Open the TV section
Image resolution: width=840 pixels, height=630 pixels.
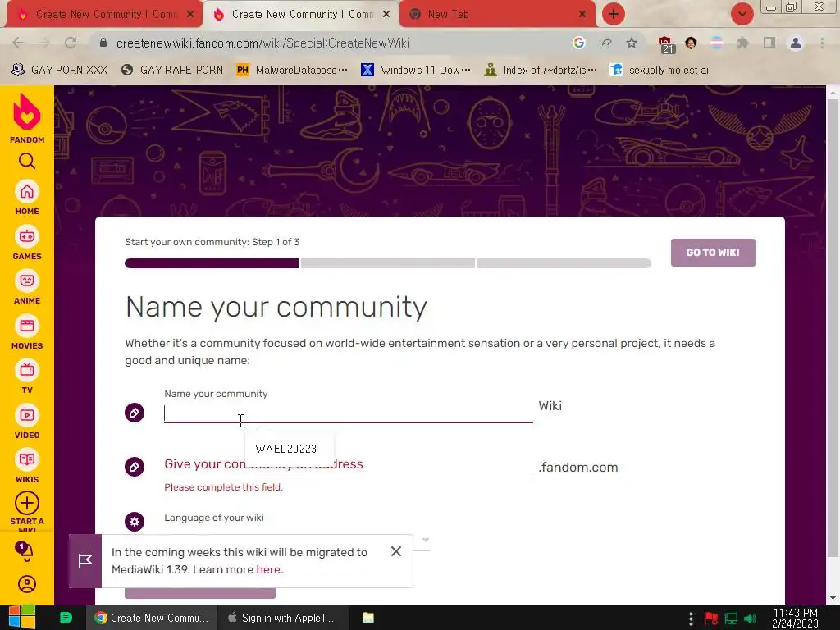click(27, 377)
